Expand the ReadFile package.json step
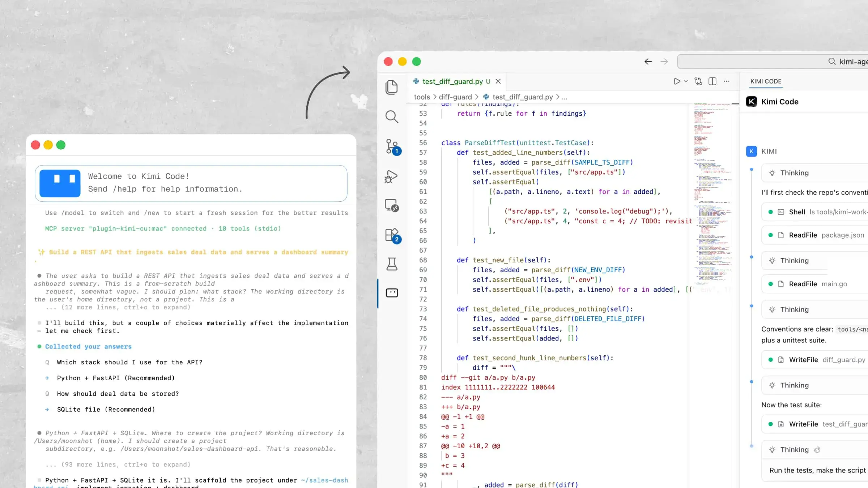The image size is (868, 488). [x=814, y=235]
